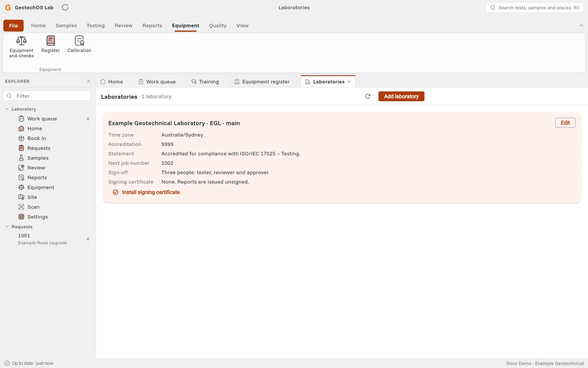Open Requests item under Laboratory
Image resolution: width=588 pixels, height=368 pixels.
(x=47, y=148)
